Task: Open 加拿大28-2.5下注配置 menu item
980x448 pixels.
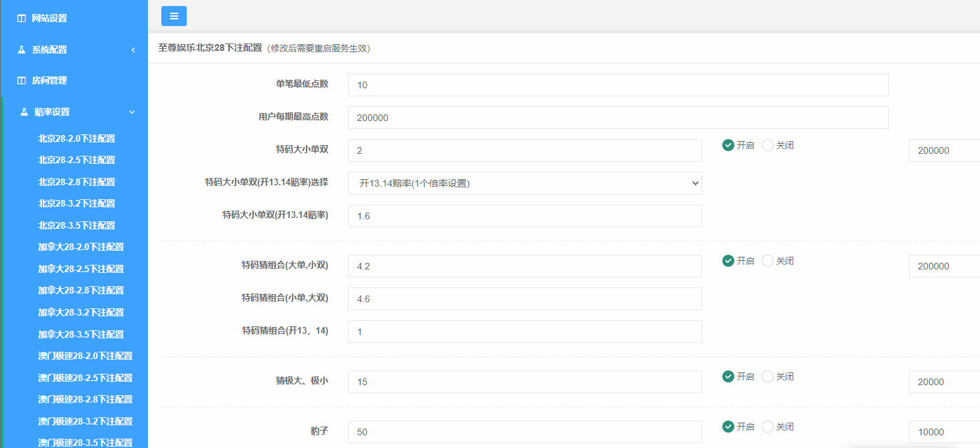Action: click(x=81, y=269)
